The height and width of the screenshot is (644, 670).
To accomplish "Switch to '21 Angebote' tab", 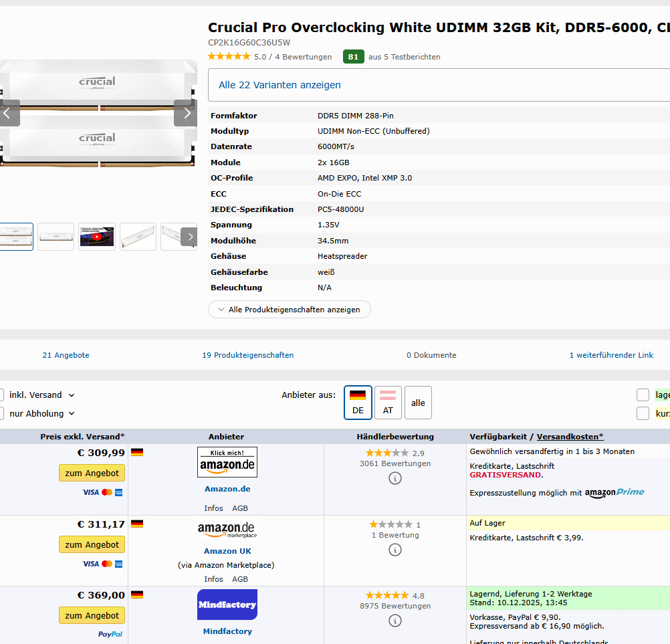I will pyautogui.click(x=66, y=355).
